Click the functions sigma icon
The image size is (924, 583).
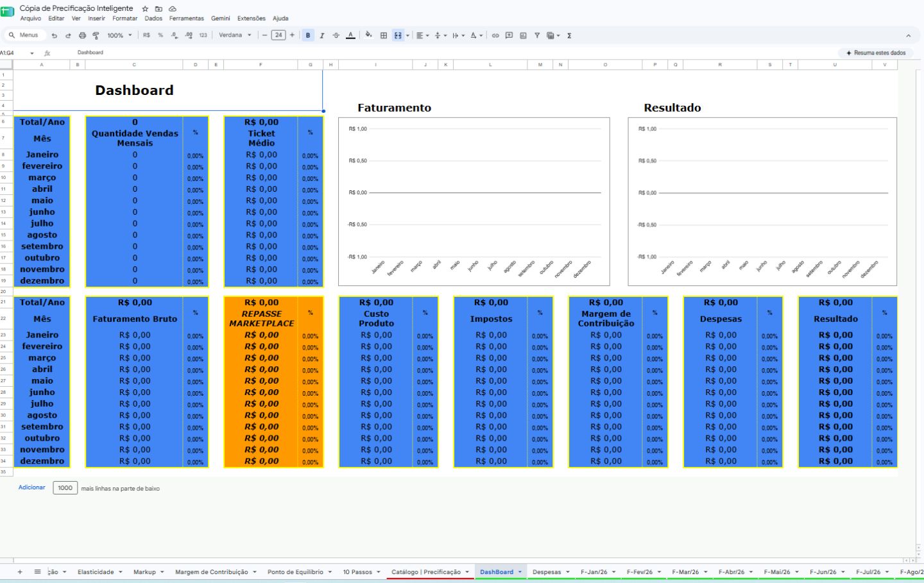[x=569, y=36]
